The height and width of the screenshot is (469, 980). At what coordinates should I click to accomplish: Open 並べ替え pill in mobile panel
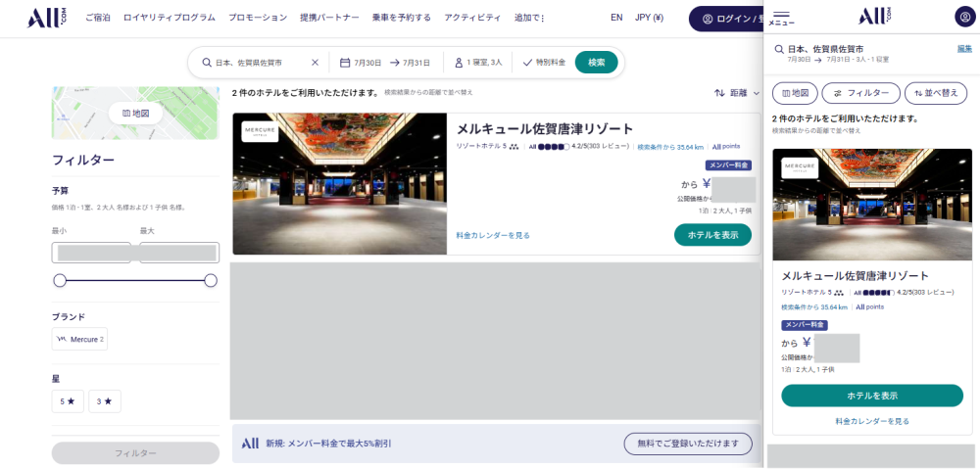pyautogui.click(x=936, y=93)
